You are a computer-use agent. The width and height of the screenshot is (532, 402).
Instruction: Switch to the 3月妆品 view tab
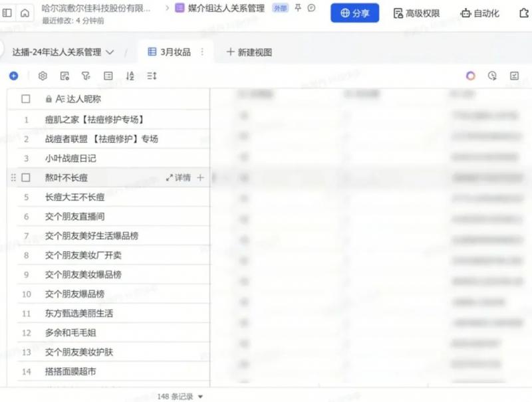[169, 52]
